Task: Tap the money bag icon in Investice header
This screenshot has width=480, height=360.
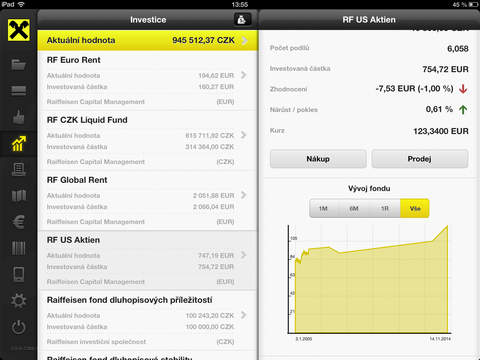Action: point(242,20)
